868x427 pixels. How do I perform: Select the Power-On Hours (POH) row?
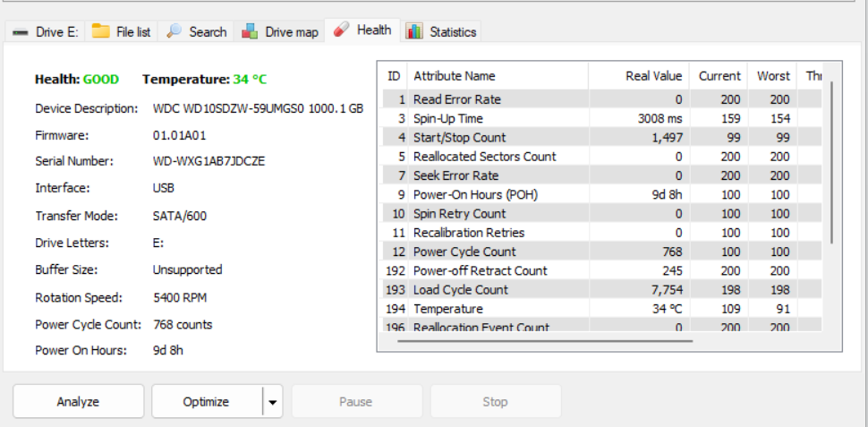point(475,194)
